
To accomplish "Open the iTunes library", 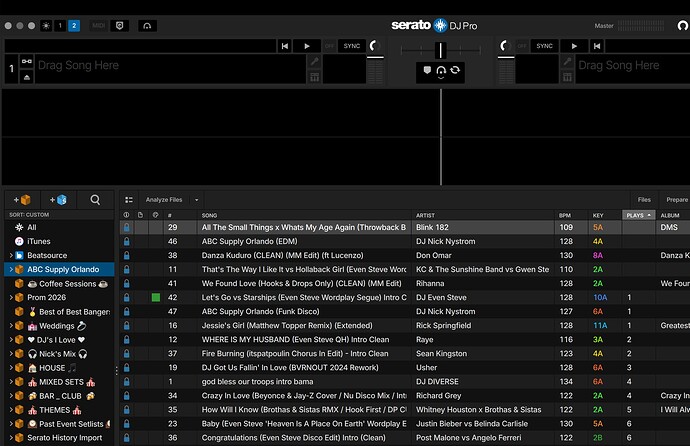I will [x=39, y=241].
